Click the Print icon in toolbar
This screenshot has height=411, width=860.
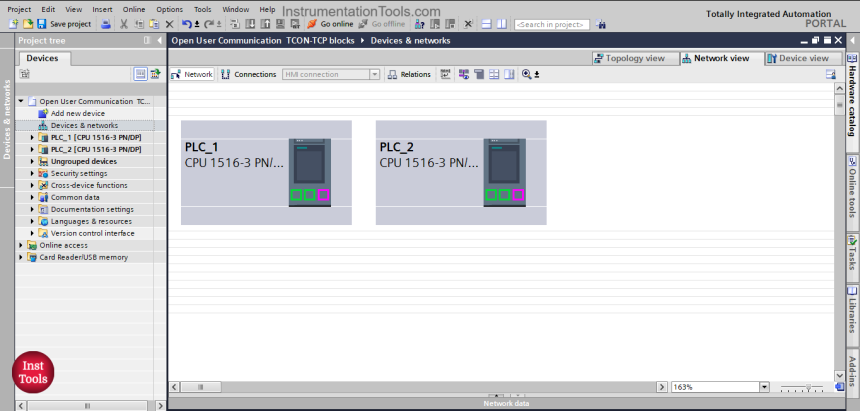pos(106,24)
